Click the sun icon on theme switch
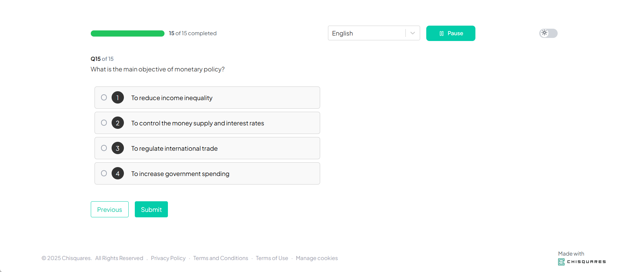Screen dimensions: 644x272 [544, 33]
